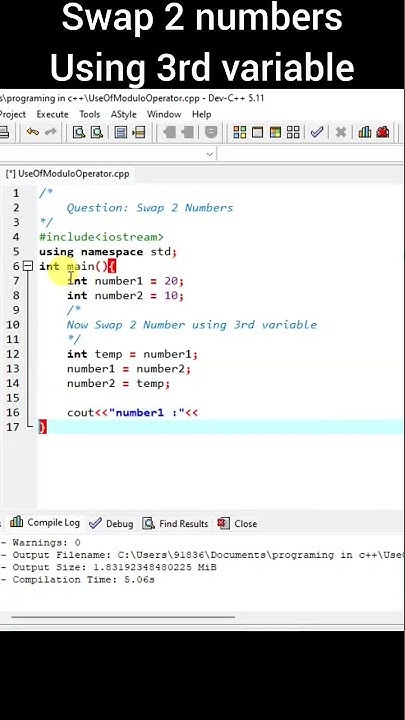
Task: Click the Compile four-colored-squares icon
Action: (x=240, y=133)
